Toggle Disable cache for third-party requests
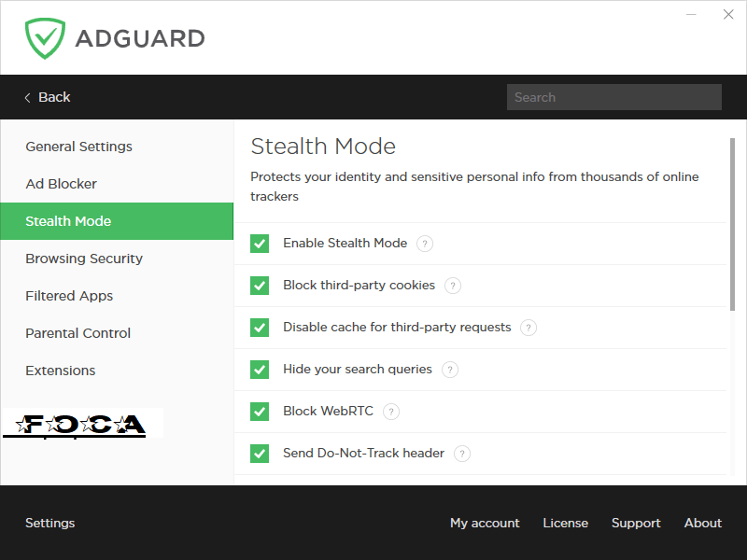Screen dimensions: 747x560 [260, 328]
